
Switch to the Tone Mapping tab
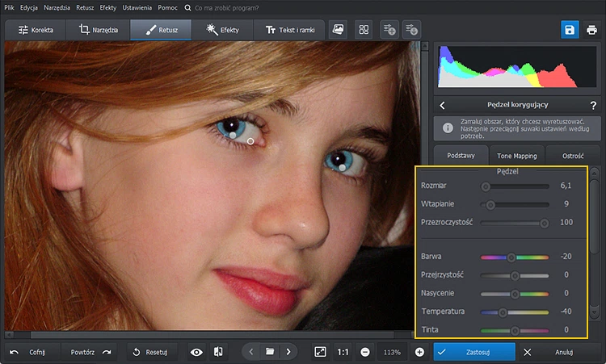(x=517, y=156)
